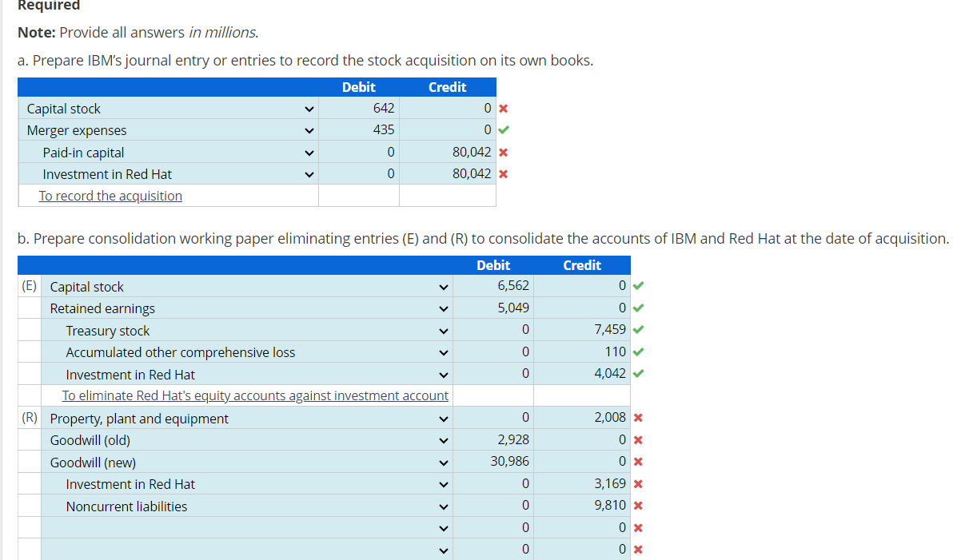957x560 pixels.
Task: Click the credit field showing 3,169
Action: pos(582,484)
